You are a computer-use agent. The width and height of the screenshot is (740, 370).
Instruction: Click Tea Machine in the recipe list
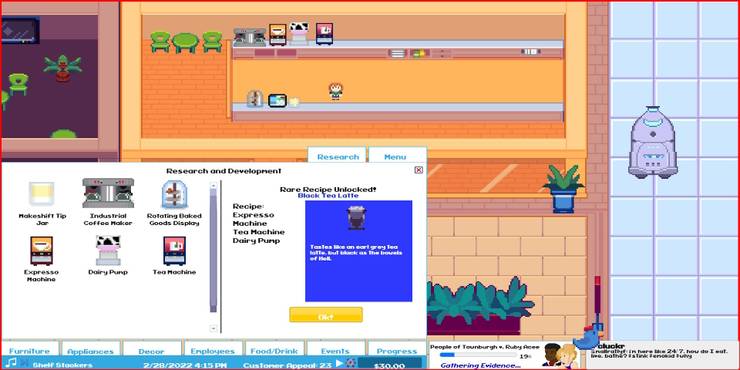coord(259,232)
